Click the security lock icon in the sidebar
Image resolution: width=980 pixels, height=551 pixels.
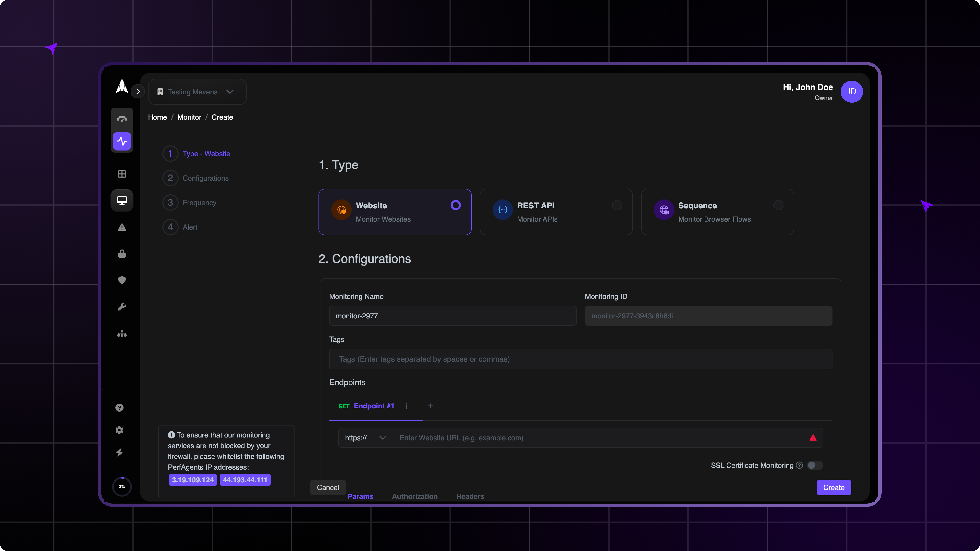(122, 254)
